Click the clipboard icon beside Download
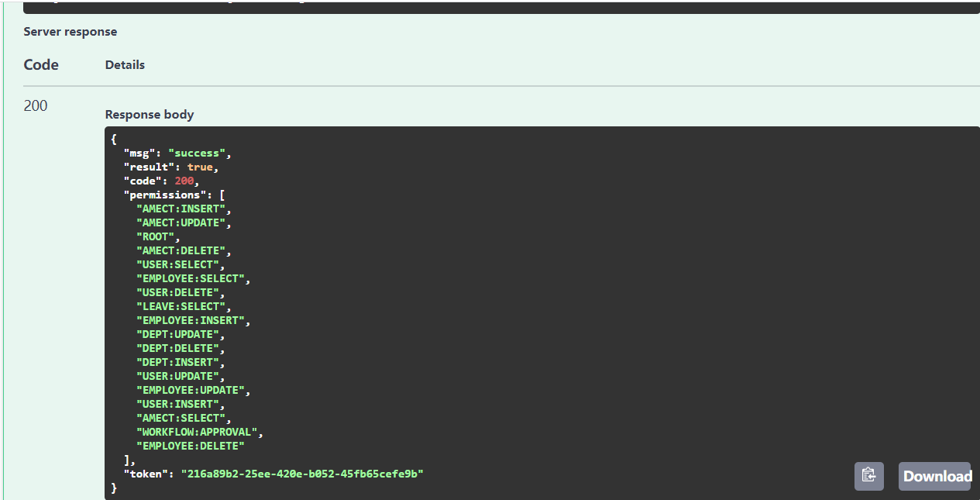This screenshot has height=500, width=980. pyautogui.click(x=868, y=476)
